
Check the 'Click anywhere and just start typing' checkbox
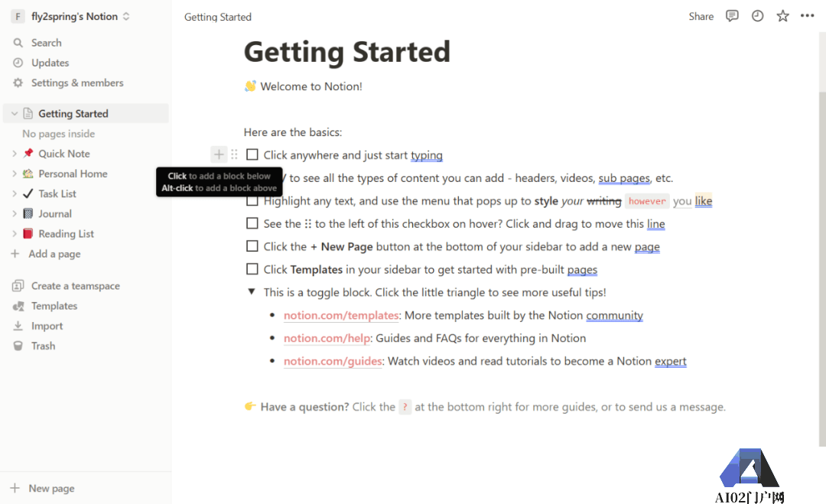[252, 155]
